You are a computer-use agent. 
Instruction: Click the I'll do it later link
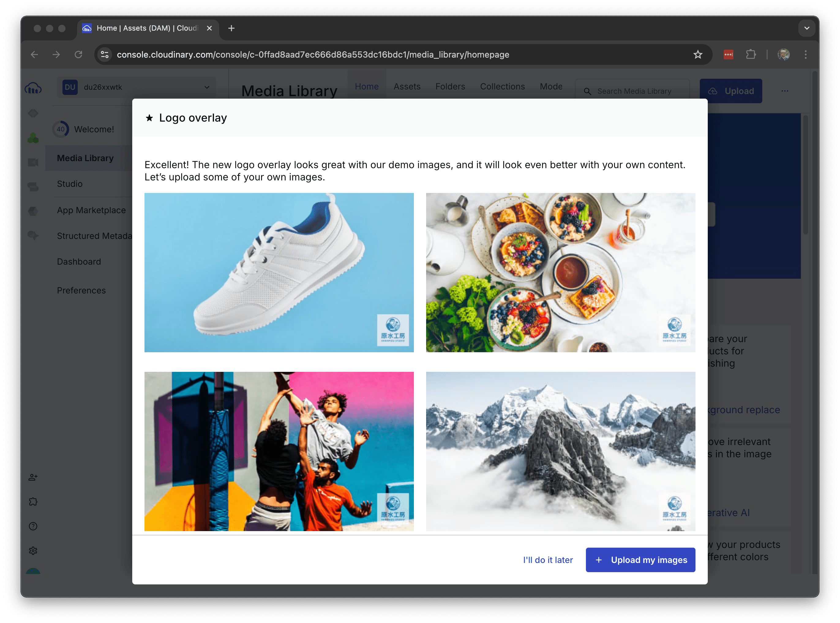tap(548, 560)
